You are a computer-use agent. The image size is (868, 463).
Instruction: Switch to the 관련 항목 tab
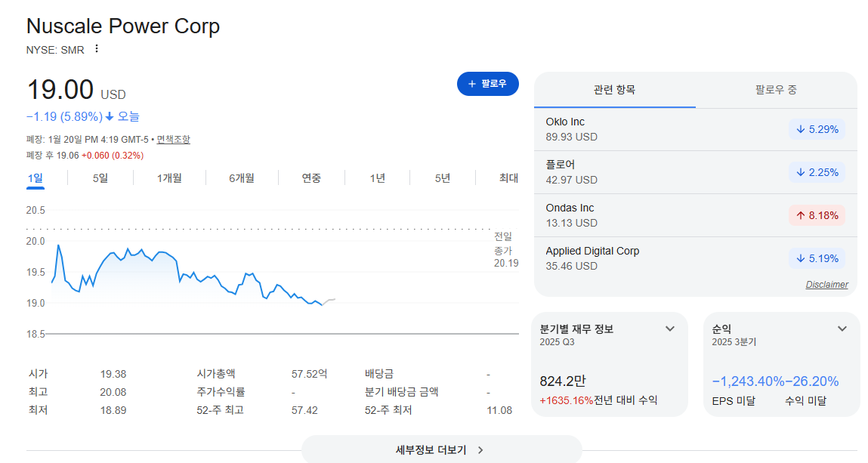[x=614, y=90]
